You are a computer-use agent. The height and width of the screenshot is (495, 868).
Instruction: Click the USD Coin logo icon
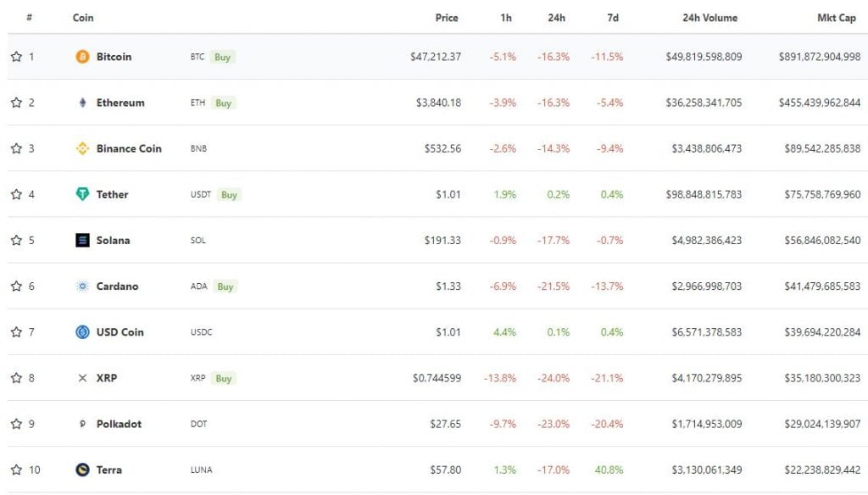(82, 332)
